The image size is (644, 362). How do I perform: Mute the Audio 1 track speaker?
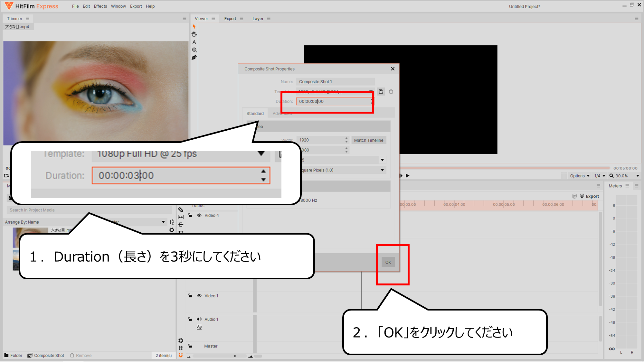[199, 319]
